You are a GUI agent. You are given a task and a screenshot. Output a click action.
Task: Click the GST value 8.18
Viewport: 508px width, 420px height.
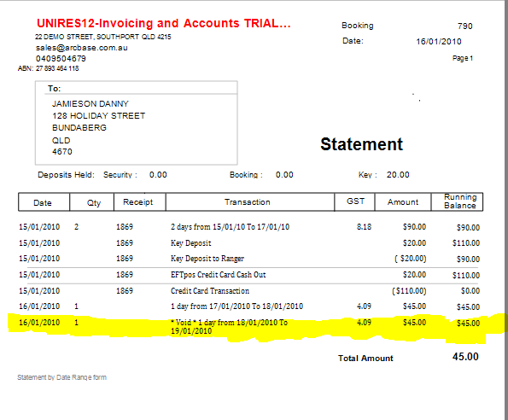click(x=365, y=227)
